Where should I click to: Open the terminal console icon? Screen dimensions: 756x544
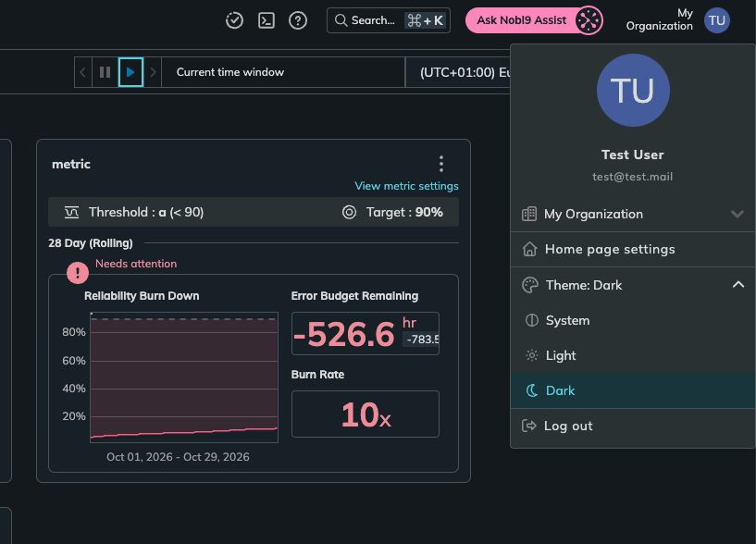click(266, 20)
